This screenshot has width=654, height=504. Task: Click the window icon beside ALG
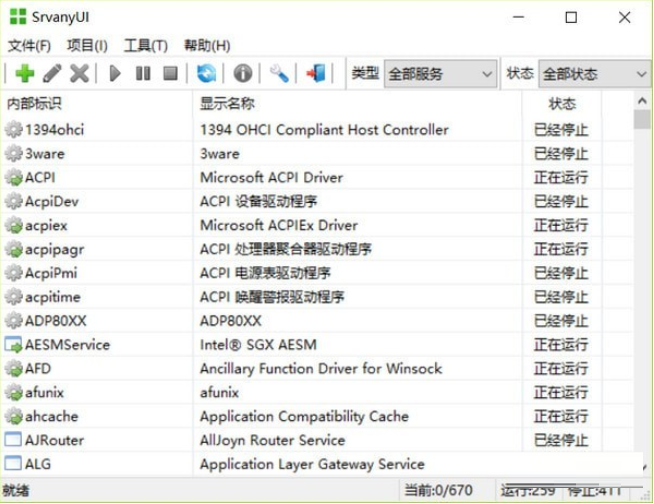pyautogui.click(x=13, y=464)
